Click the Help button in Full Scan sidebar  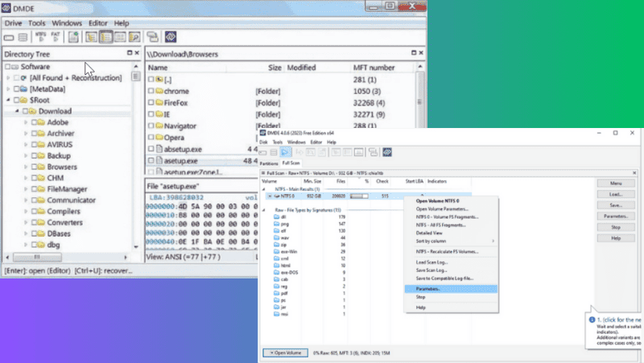pos(616,238)
